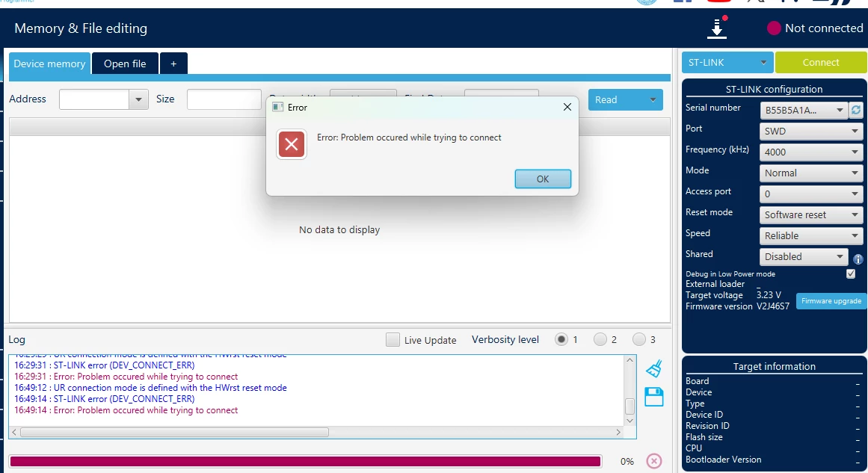The image size is (868, 473).
Task: Expand the Reset mode Software reset dropdown
Action: coord(811,214)
